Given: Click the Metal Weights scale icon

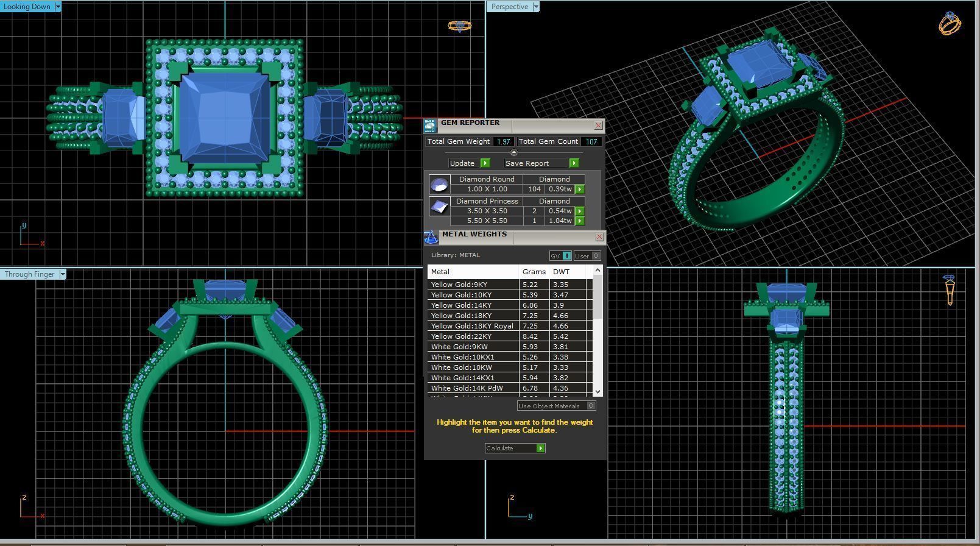Looking at the screenshot, I should 431,237.
